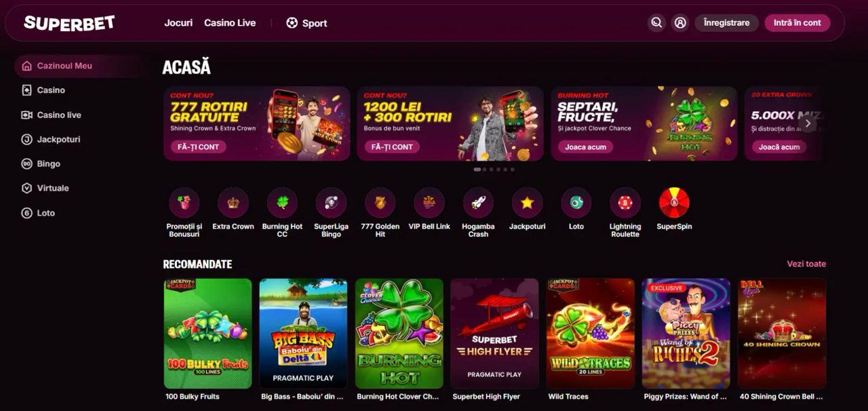The width and height of the screenshot is (868, 411).
Task: Select the Extra Crown category icon
Action: tap(233, 202)
